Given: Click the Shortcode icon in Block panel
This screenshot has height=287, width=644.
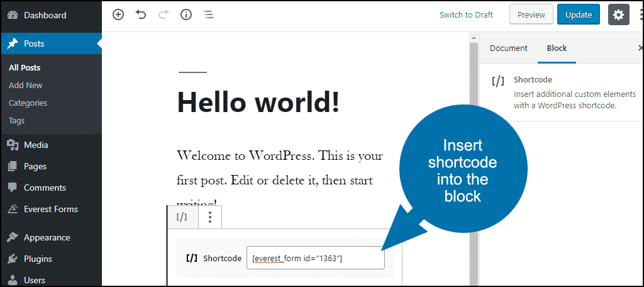Looking at the screenshot, I should [x=498, y=81].
